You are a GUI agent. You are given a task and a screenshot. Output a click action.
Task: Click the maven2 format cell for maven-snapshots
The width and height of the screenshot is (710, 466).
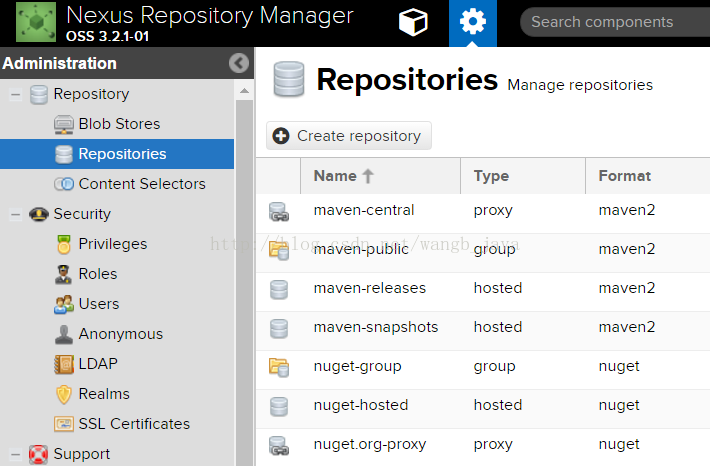tap(627, 327)
